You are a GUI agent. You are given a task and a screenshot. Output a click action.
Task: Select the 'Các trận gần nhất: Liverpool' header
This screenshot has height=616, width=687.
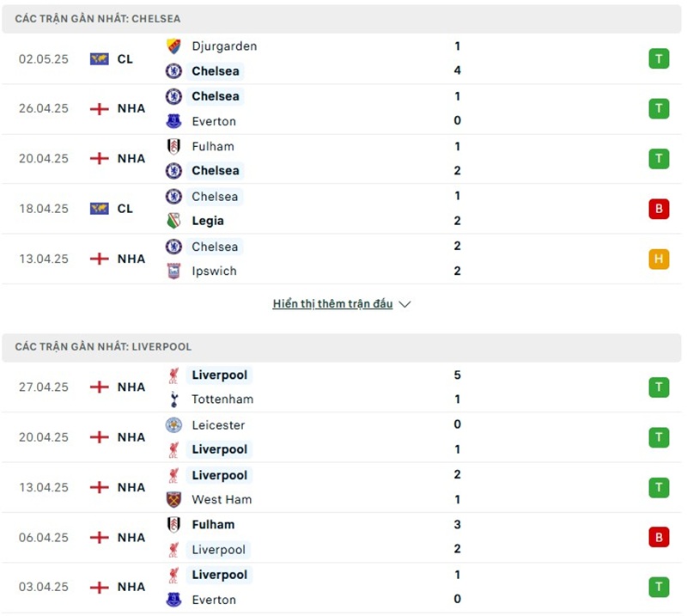point(103,347)
